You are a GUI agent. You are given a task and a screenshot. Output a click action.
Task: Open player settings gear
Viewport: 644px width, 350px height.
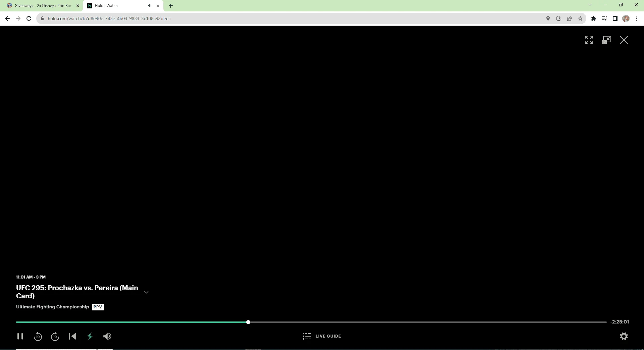click(x=624, y=336)
